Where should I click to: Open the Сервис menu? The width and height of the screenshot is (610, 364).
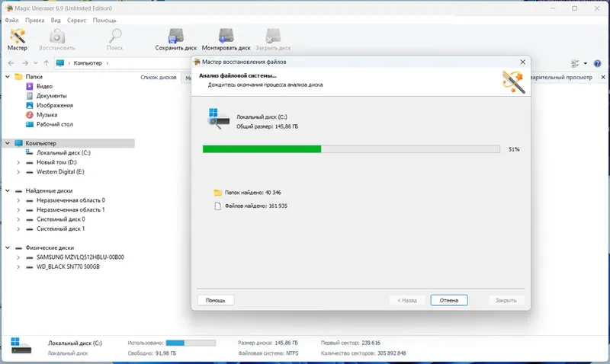(x=77, y=21)
